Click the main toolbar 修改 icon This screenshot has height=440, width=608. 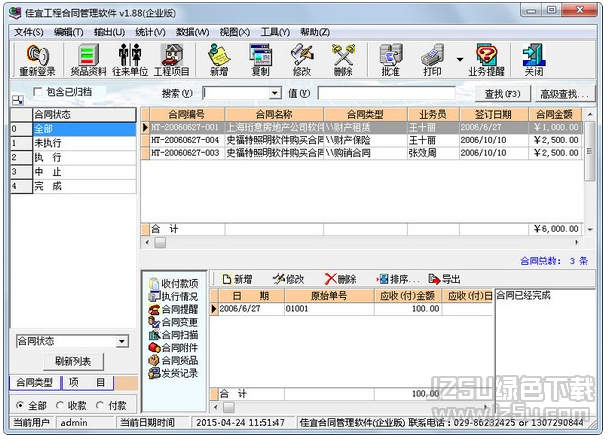(x=302, y=60)
